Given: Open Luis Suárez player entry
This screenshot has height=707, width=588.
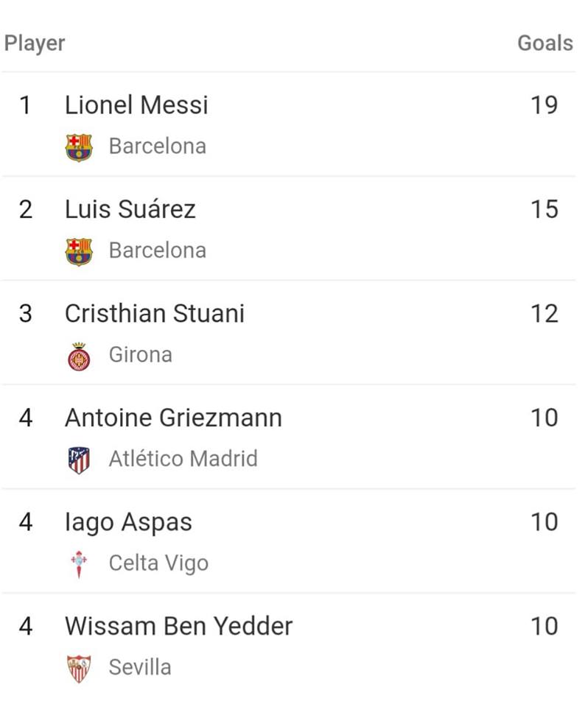Looking at the screenshot, I should (x=130, y=209).
